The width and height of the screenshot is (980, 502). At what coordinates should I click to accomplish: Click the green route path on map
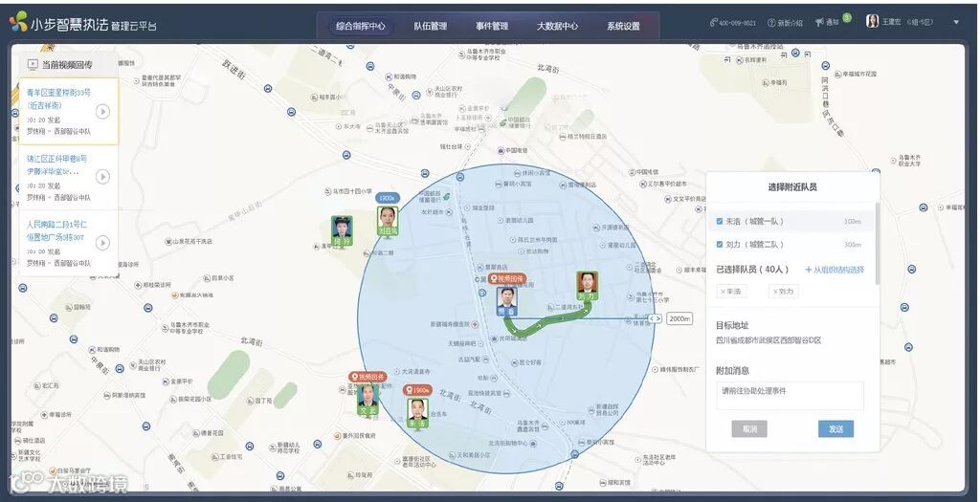pos(546,321)
